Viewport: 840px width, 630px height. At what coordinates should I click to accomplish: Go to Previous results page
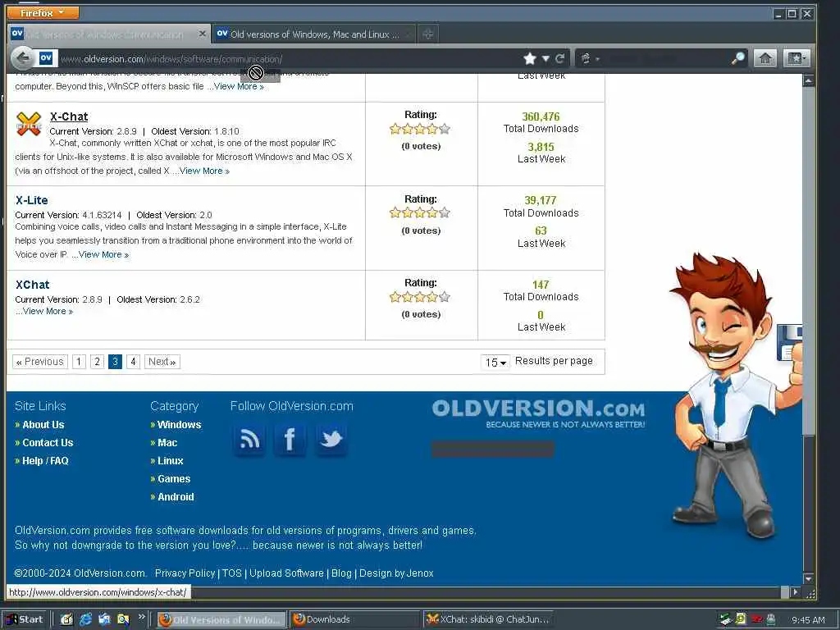tap(40, 362)
